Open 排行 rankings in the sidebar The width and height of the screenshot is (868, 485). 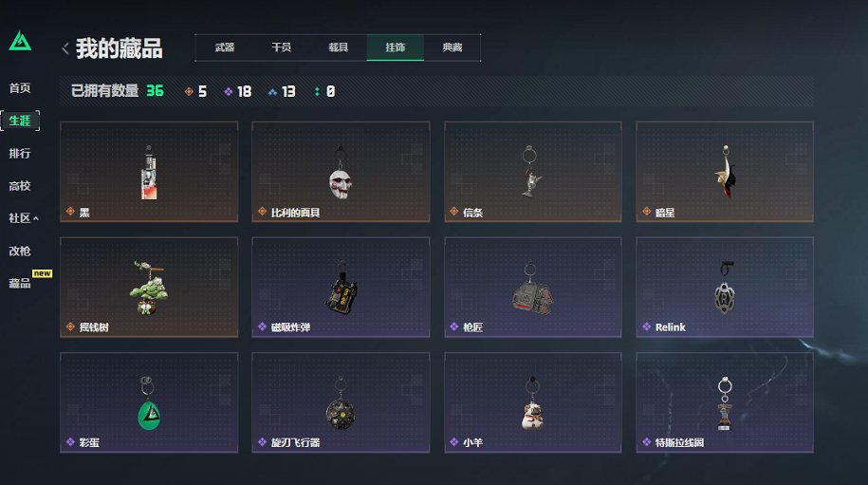pos(20,154)
